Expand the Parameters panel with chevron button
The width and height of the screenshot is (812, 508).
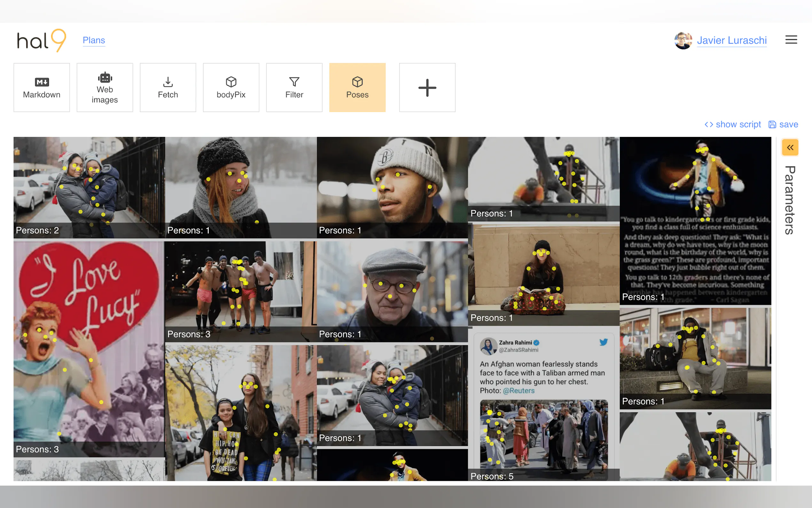point(790,147)
